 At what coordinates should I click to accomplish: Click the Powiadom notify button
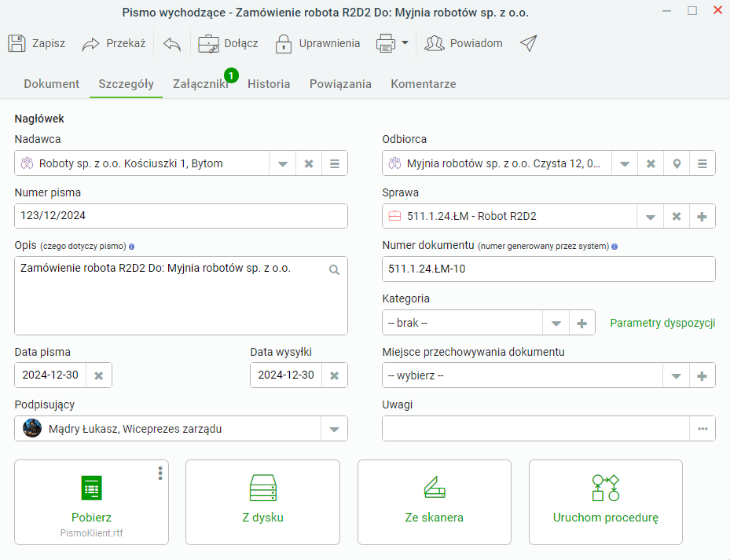[464, 43]
